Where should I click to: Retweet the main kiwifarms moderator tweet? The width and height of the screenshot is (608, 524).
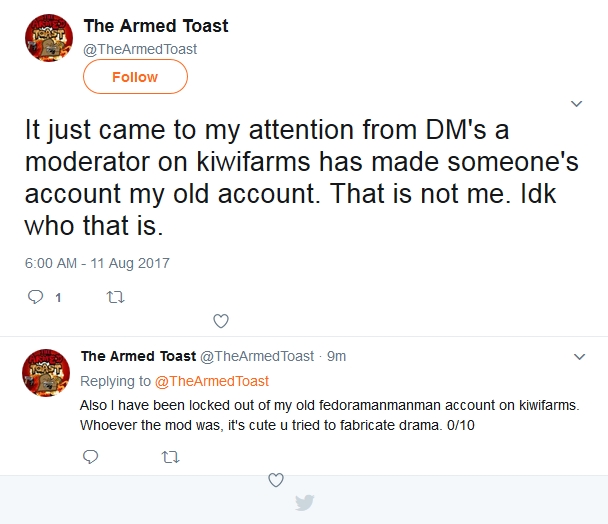pyautogui.click(x=115, y=297)
